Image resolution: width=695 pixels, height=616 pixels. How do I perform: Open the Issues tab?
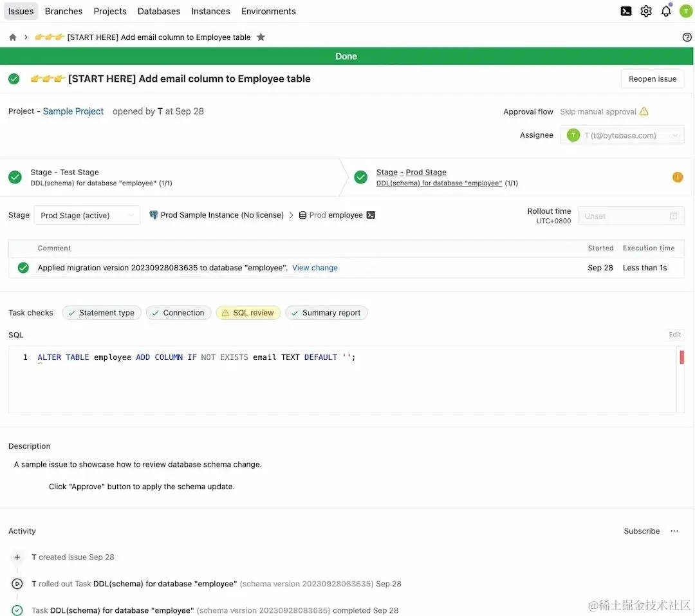click(x=21, y=11)
